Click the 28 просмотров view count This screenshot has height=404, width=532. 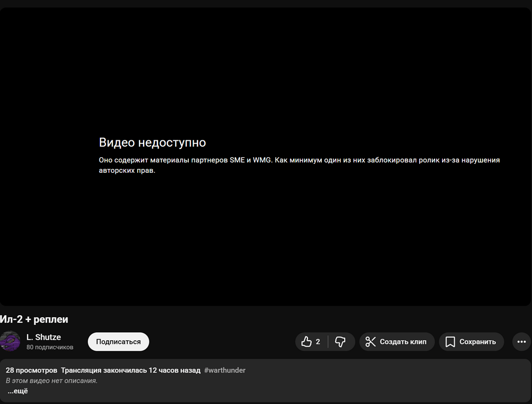(x=31, y=370)
